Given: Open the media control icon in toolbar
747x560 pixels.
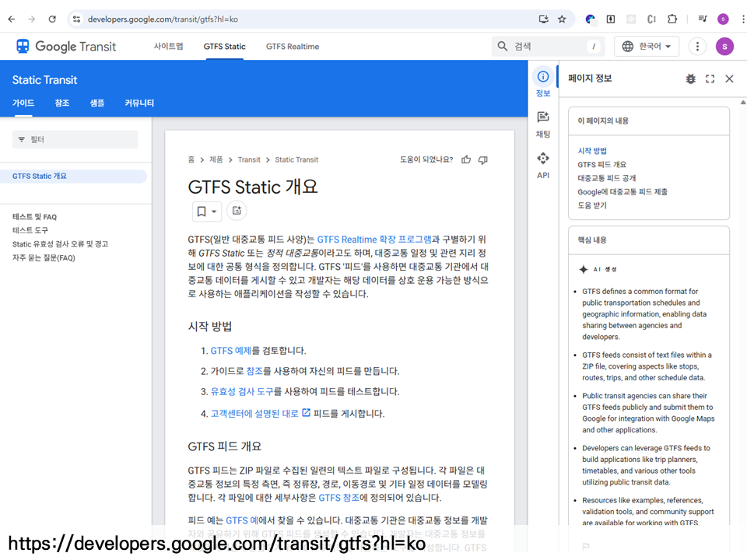Looking at the screenshot, I should pos(703,19).
